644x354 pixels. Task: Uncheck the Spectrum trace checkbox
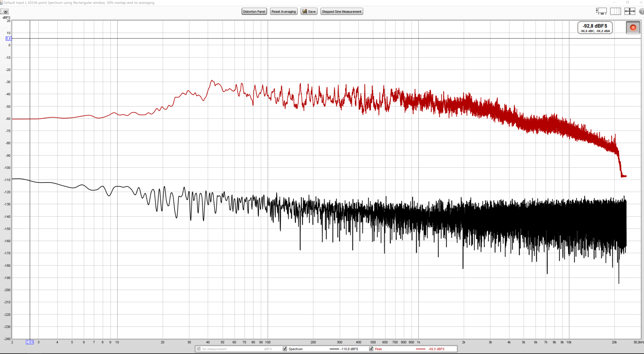pyautogui.click(x=285, y=349)
